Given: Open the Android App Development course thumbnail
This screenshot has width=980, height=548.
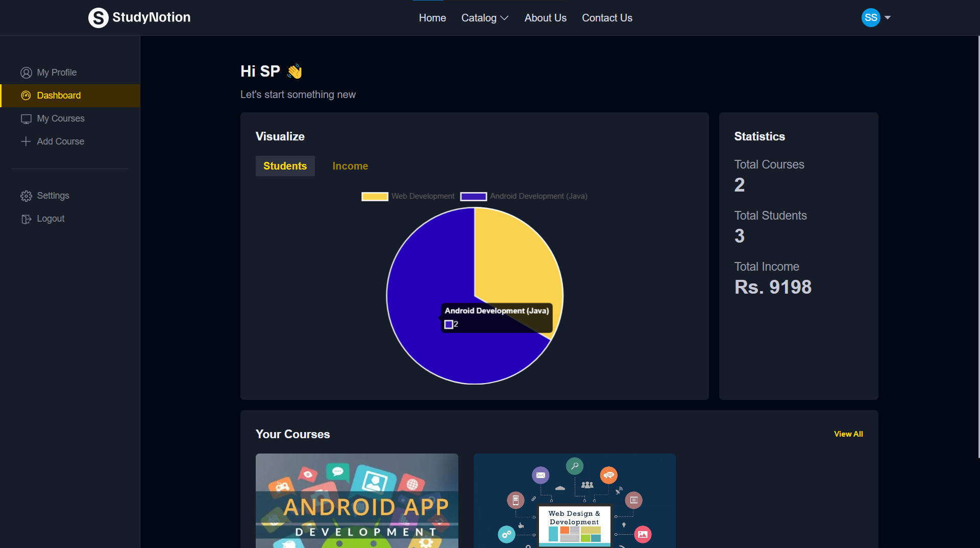Looking at the screenshot, I should 357,501.
